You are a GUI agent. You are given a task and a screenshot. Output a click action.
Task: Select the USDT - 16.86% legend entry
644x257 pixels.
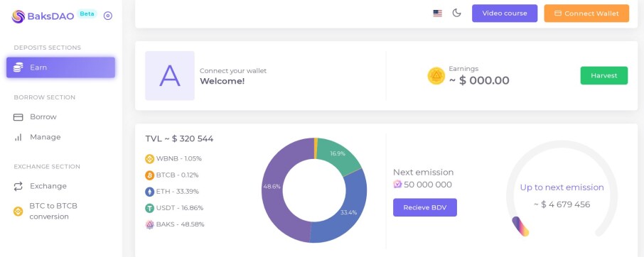174,208
